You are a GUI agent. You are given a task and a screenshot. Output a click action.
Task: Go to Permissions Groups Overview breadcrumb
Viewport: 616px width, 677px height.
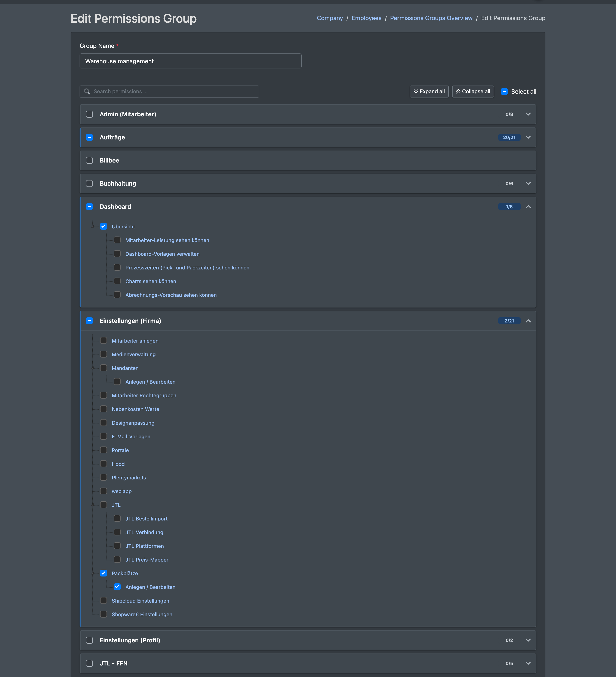pyautogui.click(x=431, y=18)
